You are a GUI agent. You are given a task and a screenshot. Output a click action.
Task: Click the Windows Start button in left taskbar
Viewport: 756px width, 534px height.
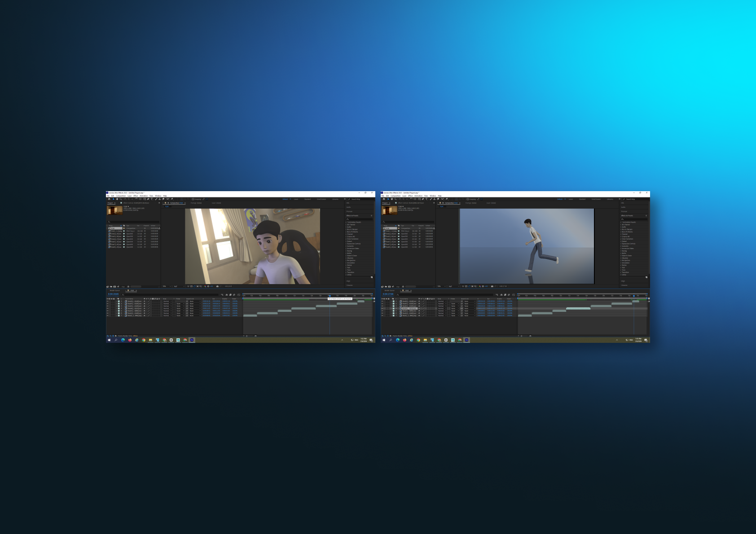coord(109,340)
